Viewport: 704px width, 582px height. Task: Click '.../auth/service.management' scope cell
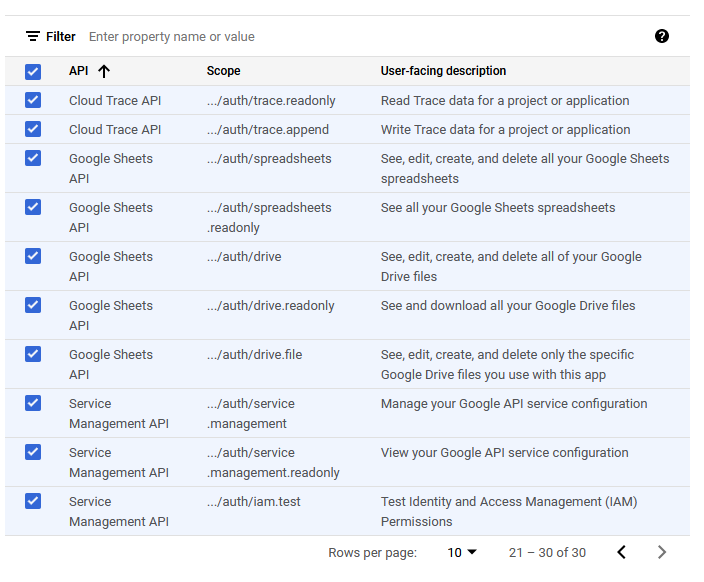pos(251,413)
